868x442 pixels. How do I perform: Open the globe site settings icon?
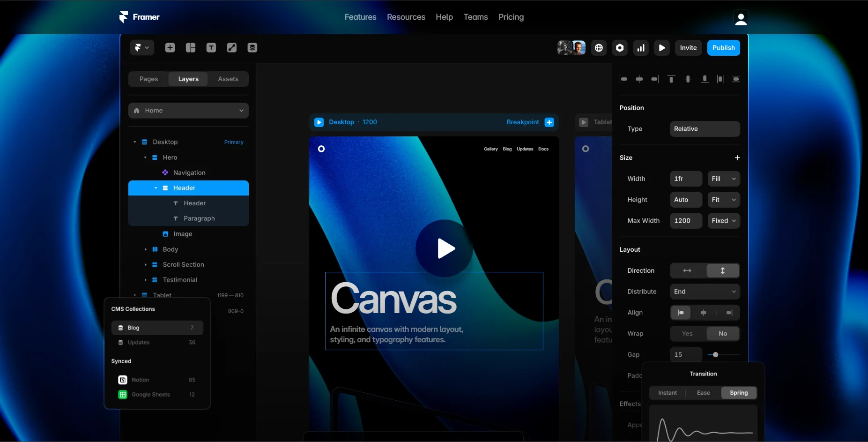point(599,47)
